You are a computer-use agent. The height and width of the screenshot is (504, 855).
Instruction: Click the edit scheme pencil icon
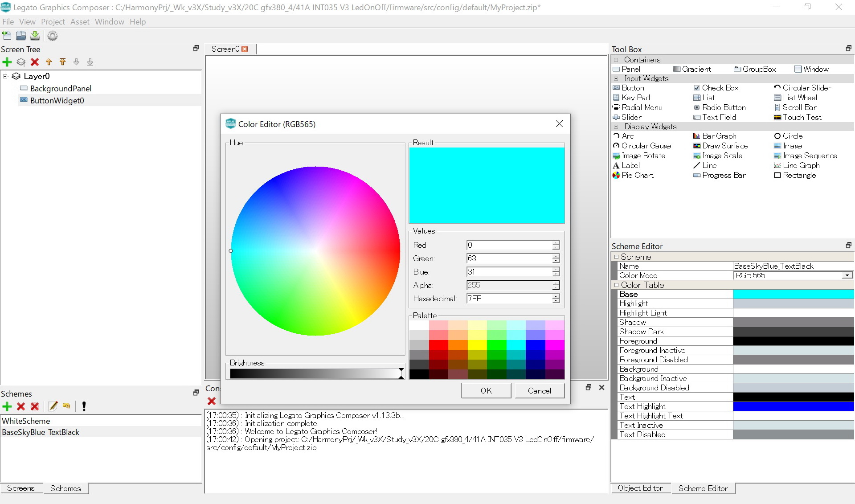click(x=53, y=406)
